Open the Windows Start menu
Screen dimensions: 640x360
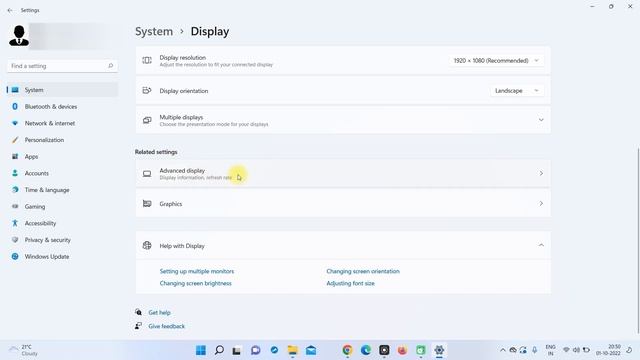click(201, 350)
